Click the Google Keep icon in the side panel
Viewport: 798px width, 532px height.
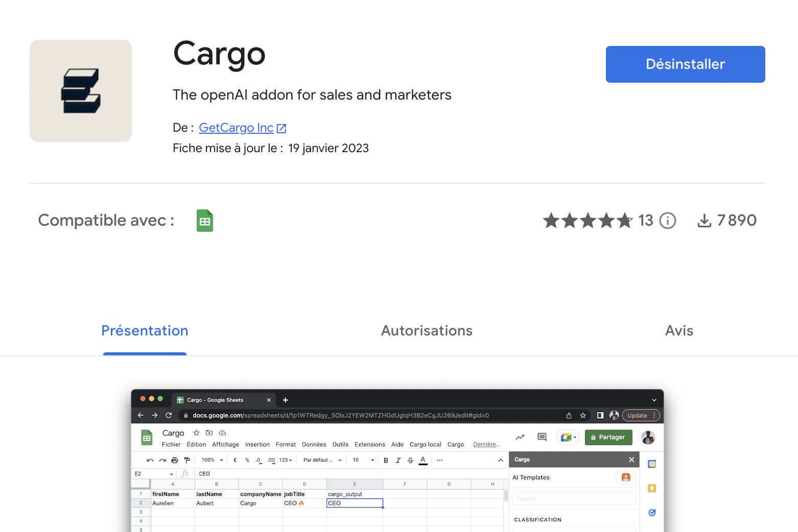652,488
